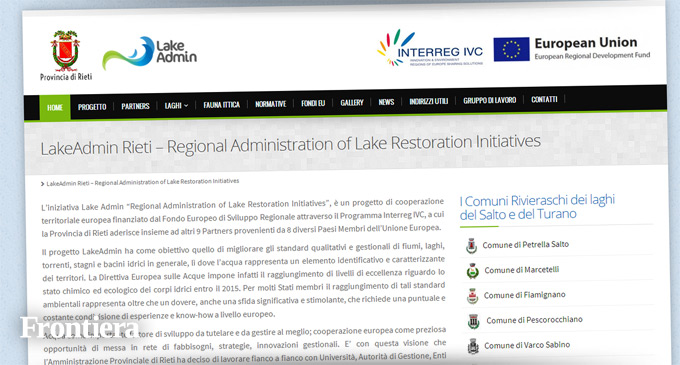
Task: Click the European Union flag emblem
Action: (x=511, y=49)
